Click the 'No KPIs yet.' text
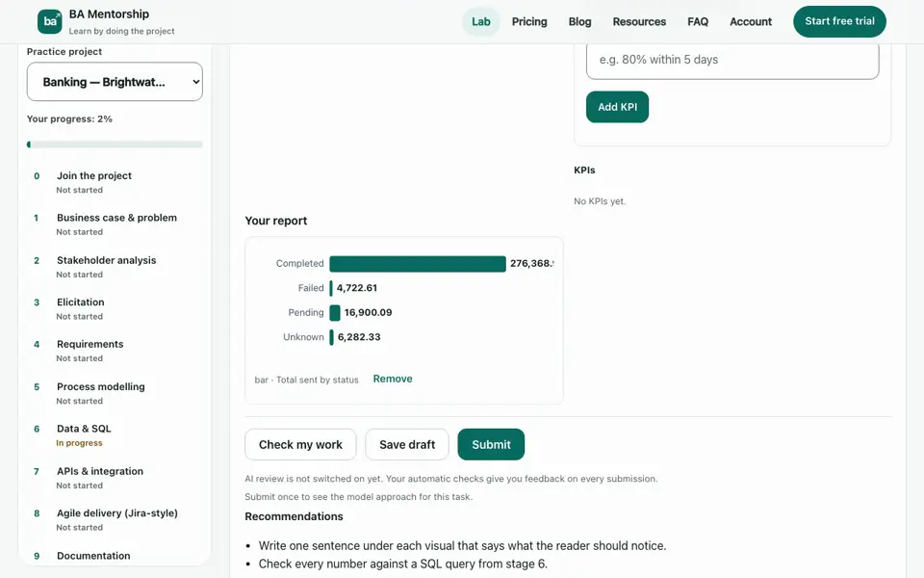This screenshot has height=578, width=924. pyautogui.click(x=600, y=201)
